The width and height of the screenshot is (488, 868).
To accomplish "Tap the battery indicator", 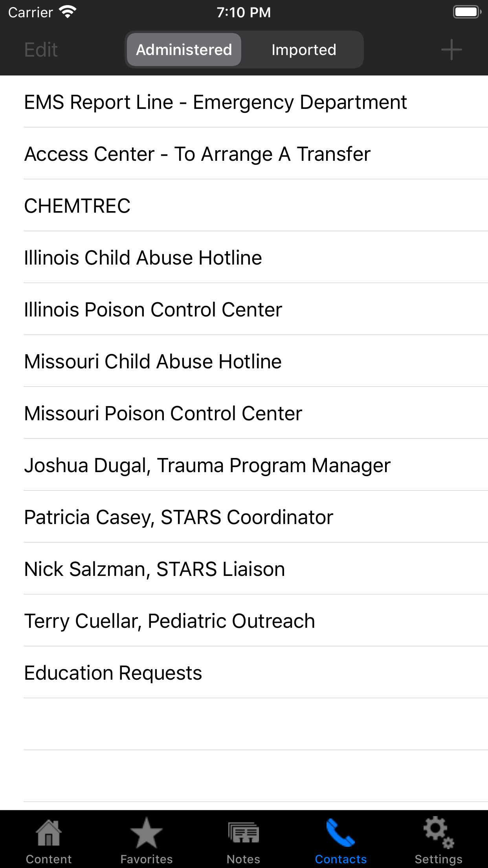I will click(466, 12).
